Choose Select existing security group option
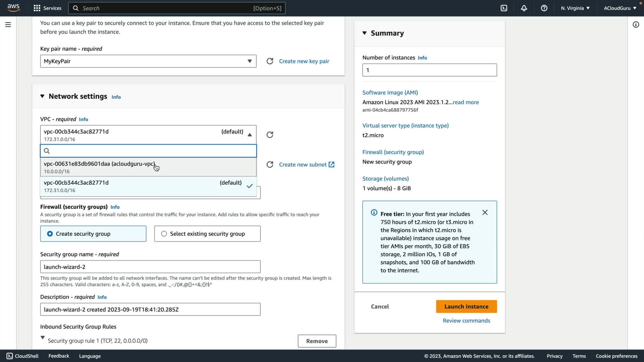Screen dimensions: 644x362 click(x=164, y=234)
